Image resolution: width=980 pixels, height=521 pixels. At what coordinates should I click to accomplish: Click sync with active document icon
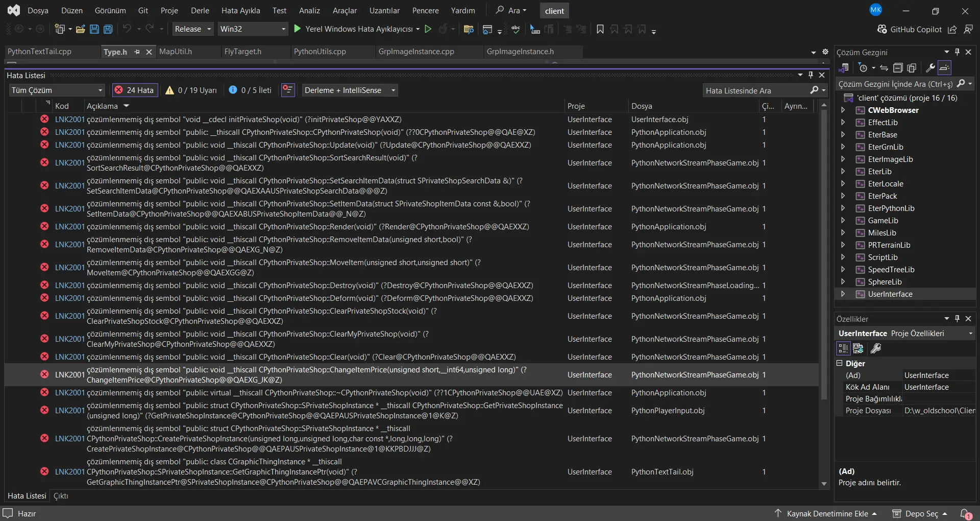point(884,68)
